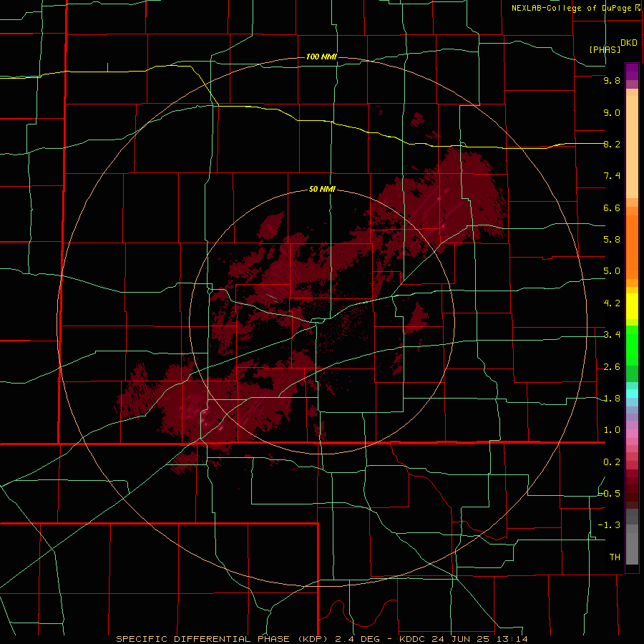Click the 5.8 value on the scale

pos(612,239)
